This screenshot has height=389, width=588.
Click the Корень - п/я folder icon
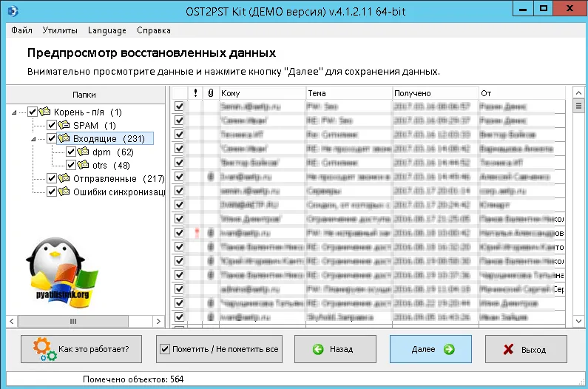(44, 112)
